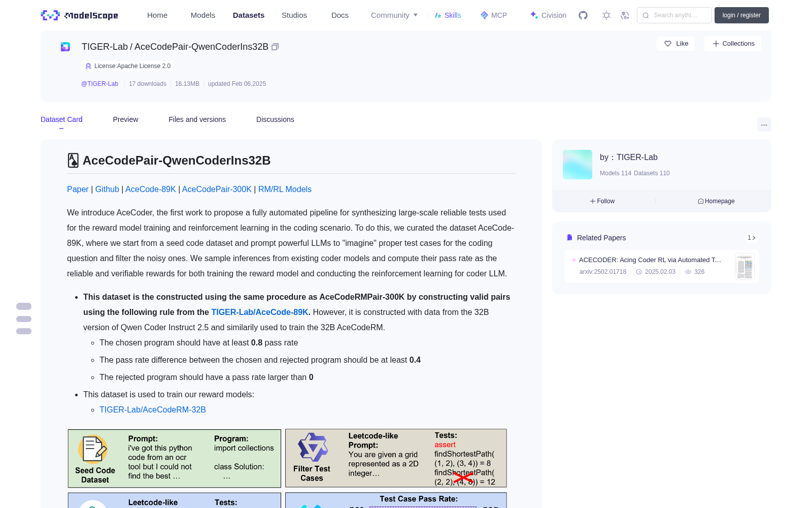The image size is (812, 508).
Task: Click the Related Papers document icon
Action: [569, 238]
